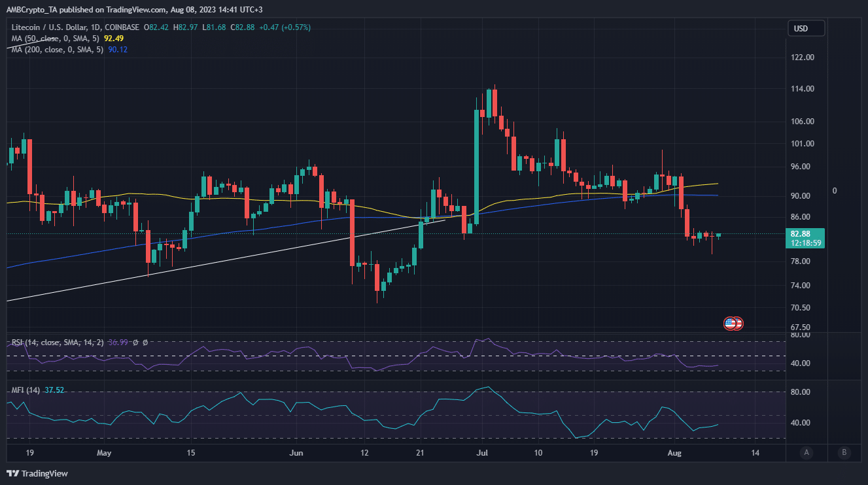868x485 pixels.
Task: Select the MA (50, close, 0, SMA, 5) legend
Action: click(57, 39)
